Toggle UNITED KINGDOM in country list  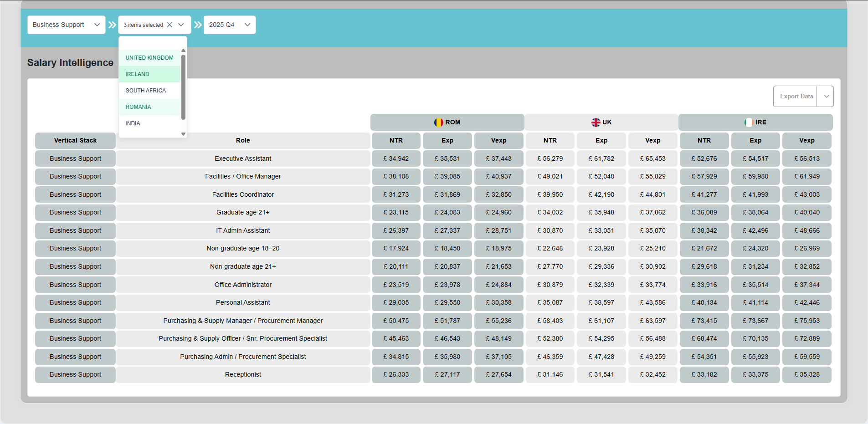coord(149,58)
